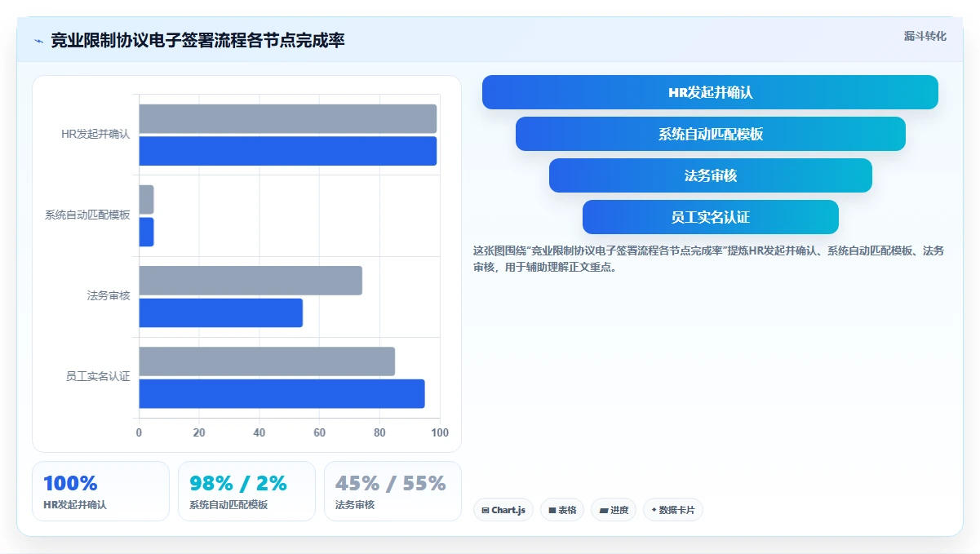980x554 pixels.
Task: Click the 系统自动匹配模板 y-axis label
Action: (87, 215)
